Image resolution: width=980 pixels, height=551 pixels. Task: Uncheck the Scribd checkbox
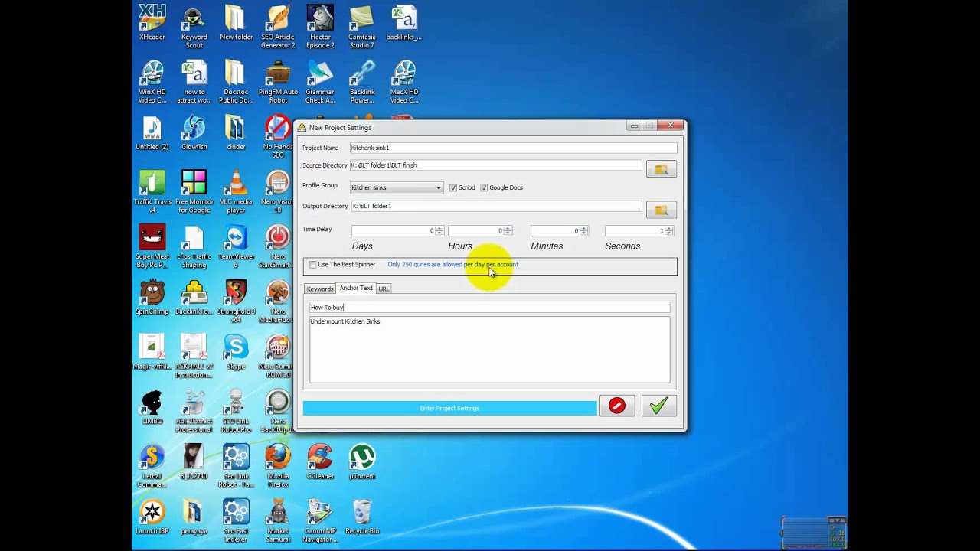click(453, 187)
